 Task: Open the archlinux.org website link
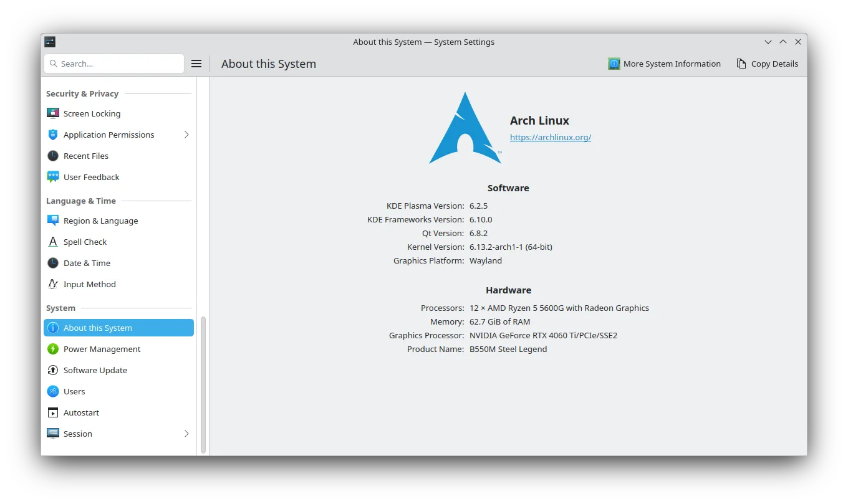(x=550, y=137)
